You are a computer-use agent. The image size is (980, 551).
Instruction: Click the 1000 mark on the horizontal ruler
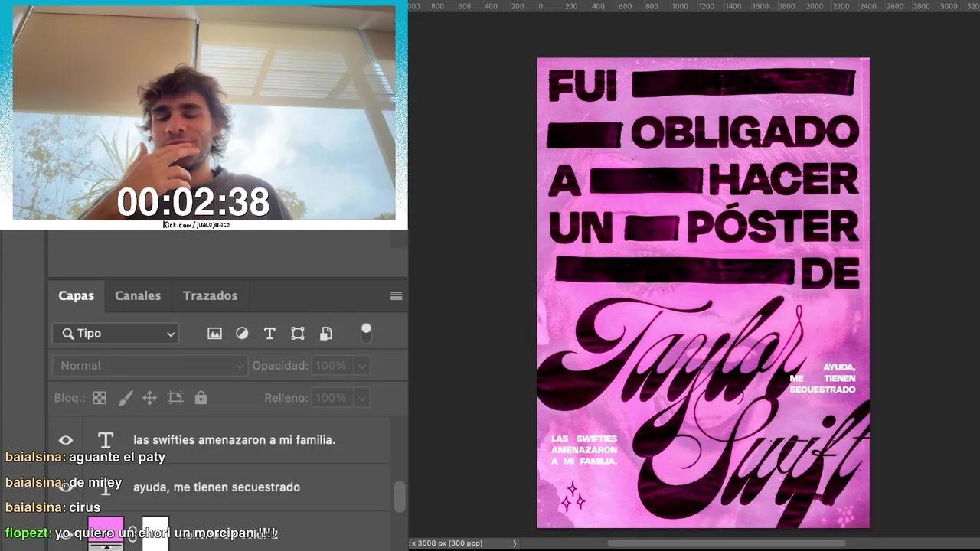(681, 6)
